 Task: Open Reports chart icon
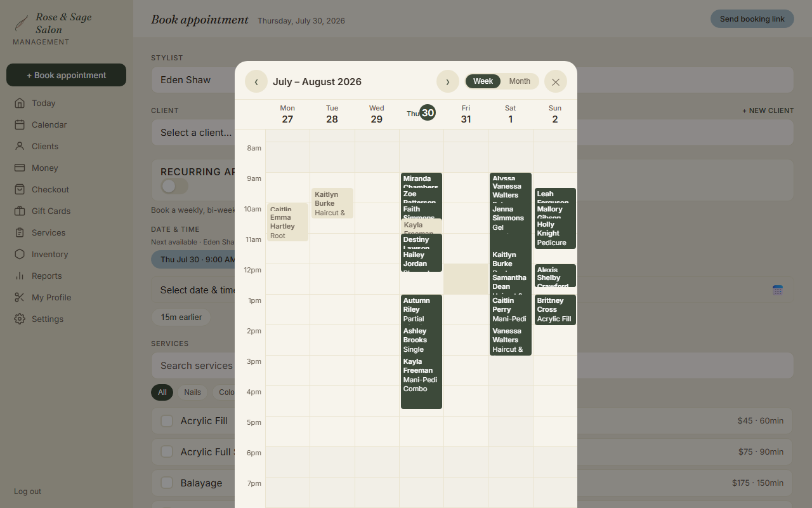click(20, 276)
